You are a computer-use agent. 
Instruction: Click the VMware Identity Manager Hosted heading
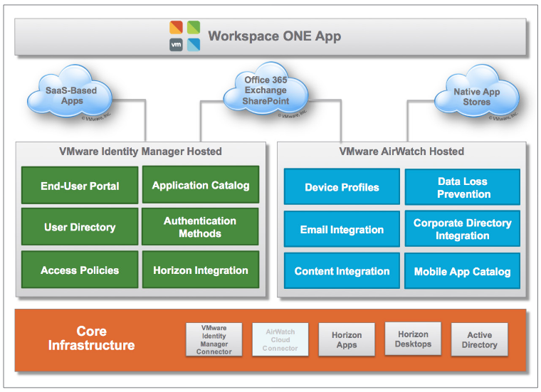(140, 152)
